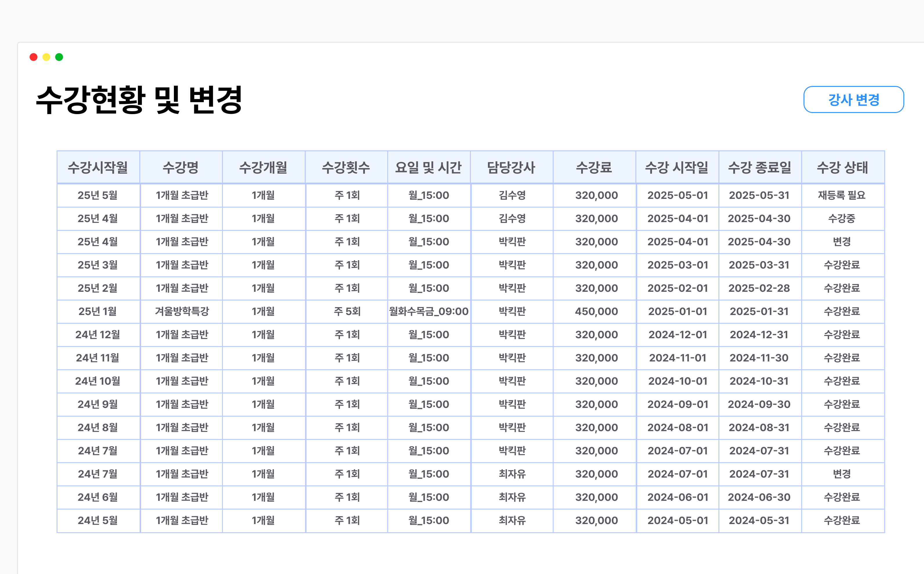
Task: Click the green traffic light icon
Action: (59, 57)
